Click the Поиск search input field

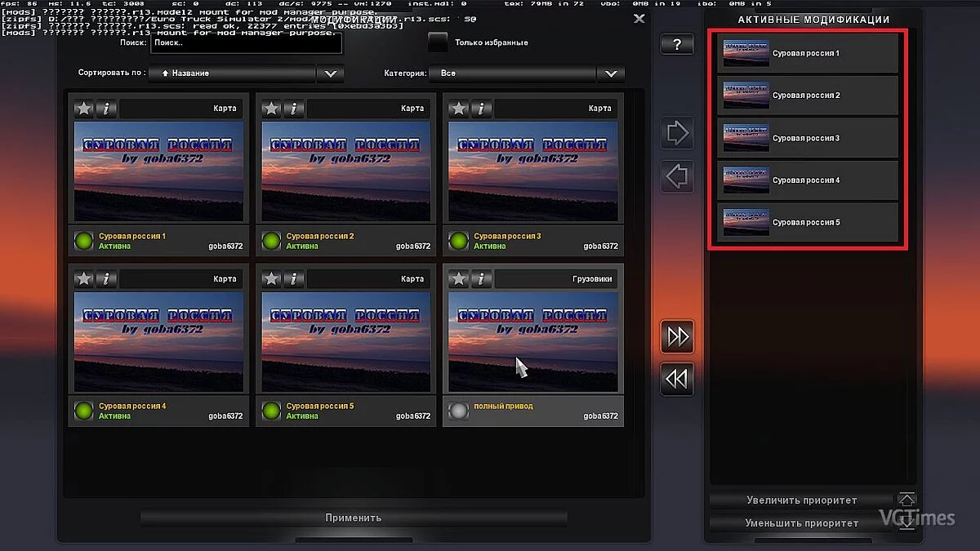click(245, 42)
